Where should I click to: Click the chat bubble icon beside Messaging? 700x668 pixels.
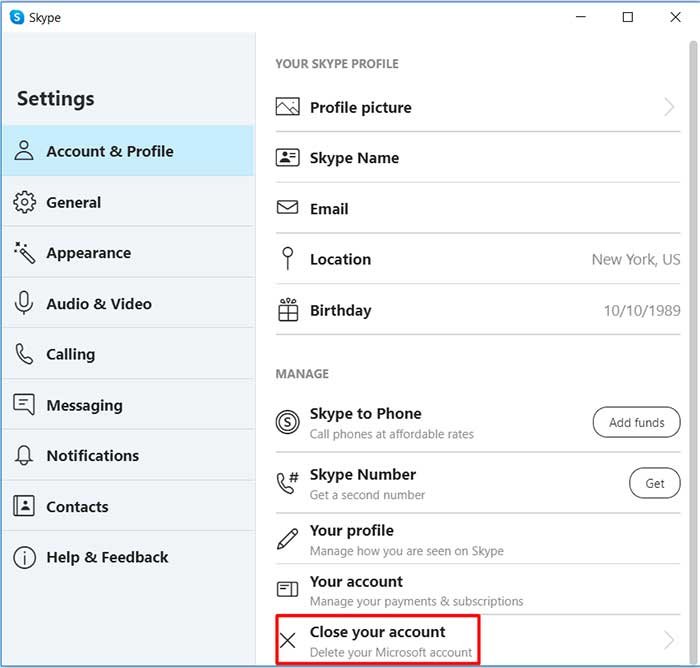[24, 405]
